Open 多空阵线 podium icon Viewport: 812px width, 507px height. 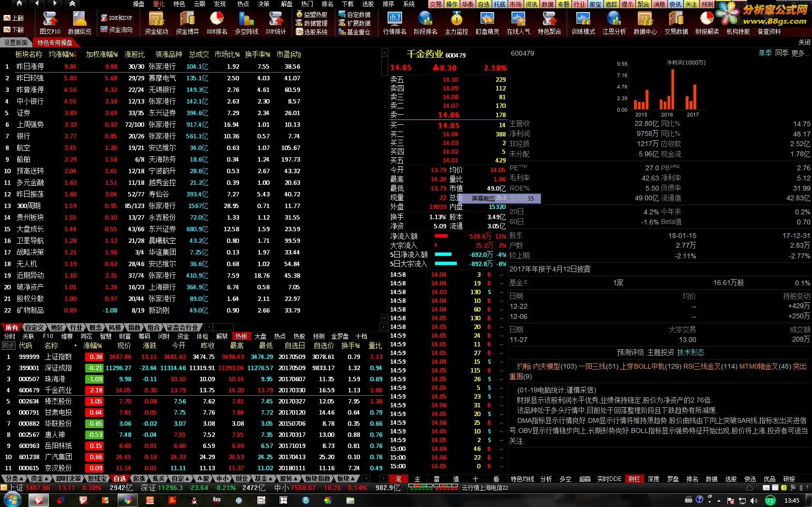pyautogui.click(x=246, y=23)
